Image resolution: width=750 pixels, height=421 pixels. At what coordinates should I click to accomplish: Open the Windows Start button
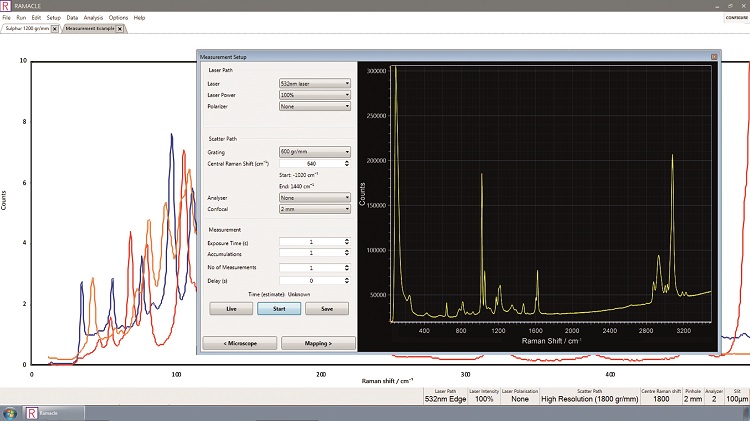point(10,413)
